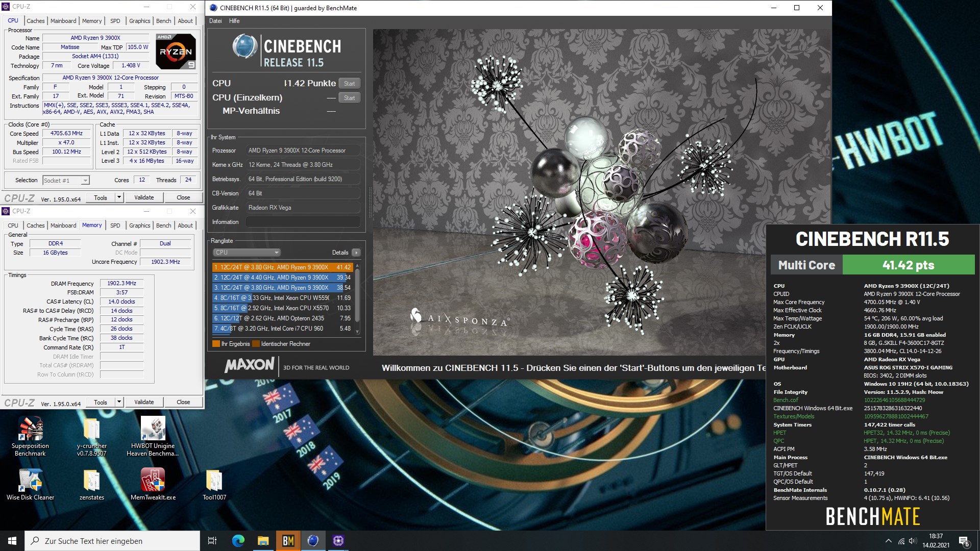Start the CPU (Einzelkern) benchmark
This screenshot has height=551, width=980.
pyautogui.click(x=350, y=97)
